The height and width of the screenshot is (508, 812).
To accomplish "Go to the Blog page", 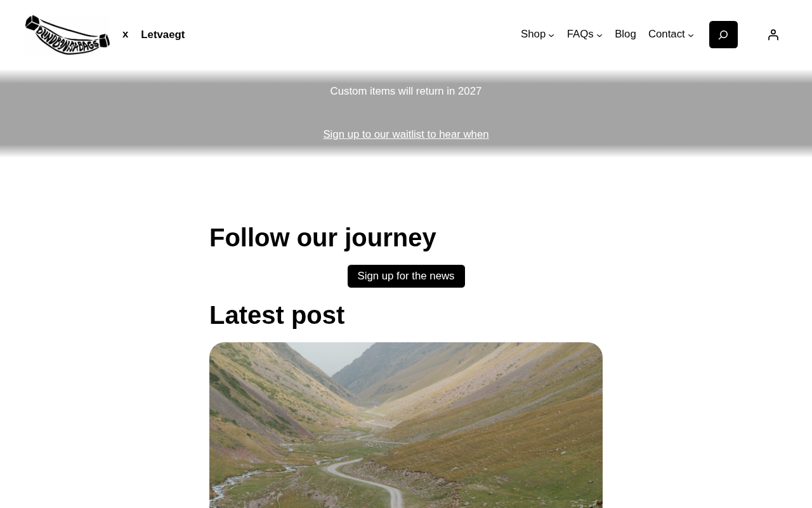I will (625, 34).
